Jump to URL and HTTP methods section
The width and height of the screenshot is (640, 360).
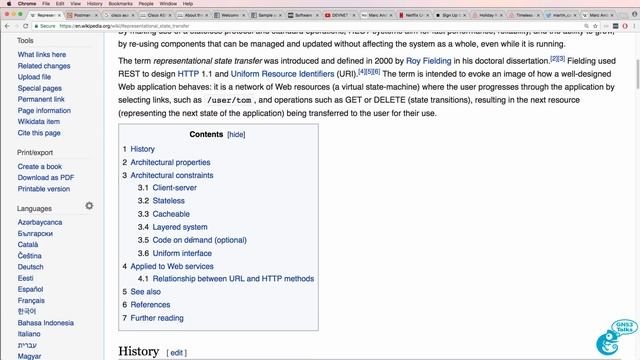pos(233,279)
